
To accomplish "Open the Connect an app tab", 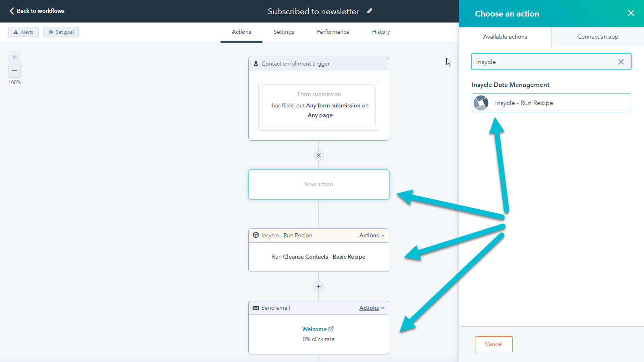I will click(597, 37).
